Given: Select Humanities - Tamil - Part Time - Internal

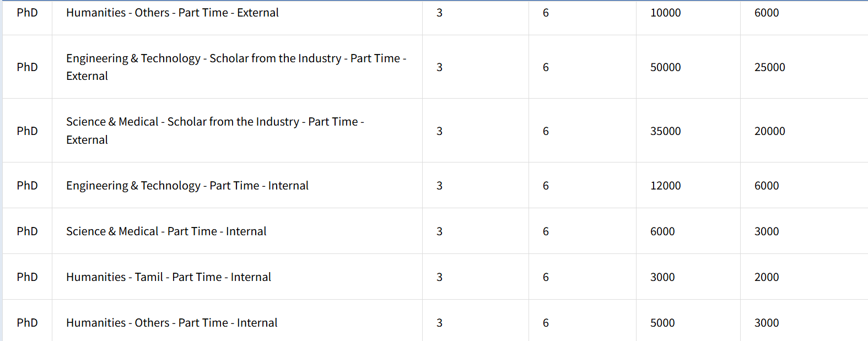Looking at the screenshot, I should (x=168, y=277).
